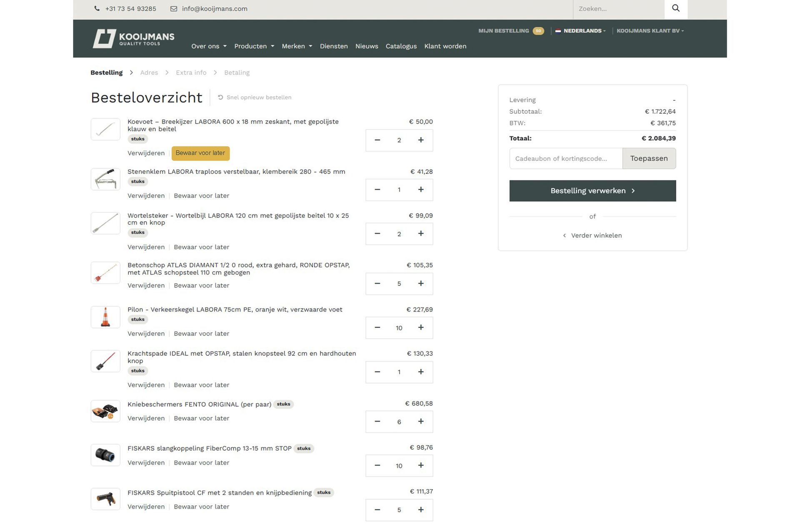Increase quantity of FISKARS slangkoppeling
The width and height of the screenshot is (800, 532).
coord(421,466)
